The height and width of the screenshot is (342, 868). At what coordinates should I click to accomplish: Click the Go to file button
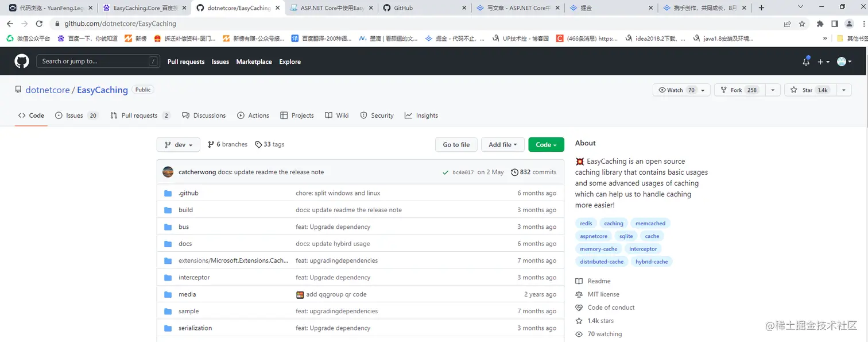point(456,145)
